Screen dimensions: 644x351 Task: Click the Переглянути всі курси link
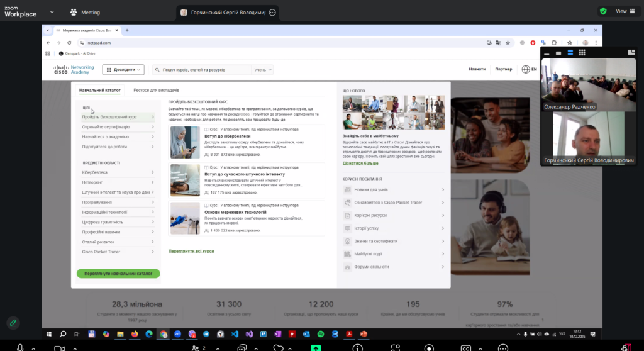point(191,251)
